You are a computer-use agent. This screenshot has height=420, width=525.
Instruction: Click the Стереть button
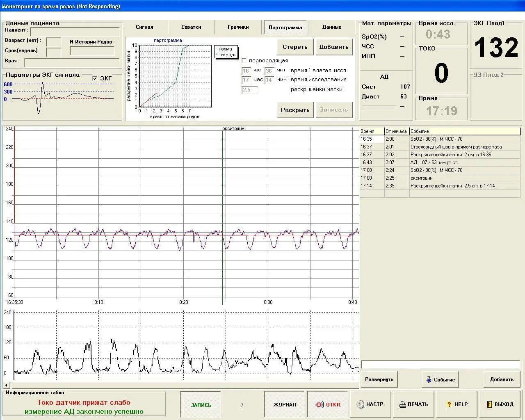pyautogui.click(x=295, y=47)
